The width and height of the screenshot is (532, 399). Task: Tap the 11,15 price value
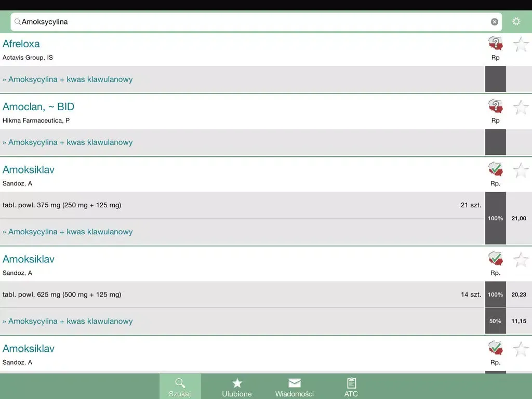pyautogui.click(x=519, y=321)
